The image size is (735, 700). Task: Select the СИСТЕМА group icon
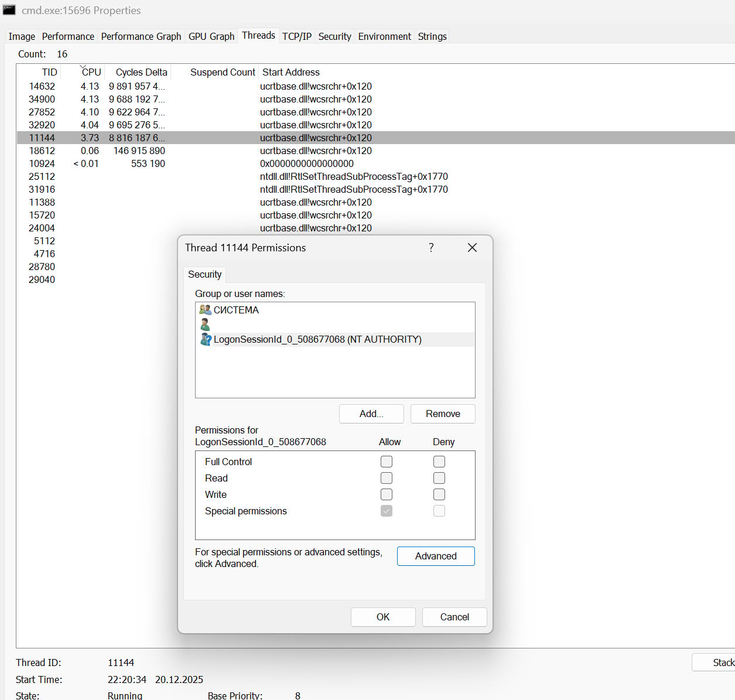pos(205,310)
